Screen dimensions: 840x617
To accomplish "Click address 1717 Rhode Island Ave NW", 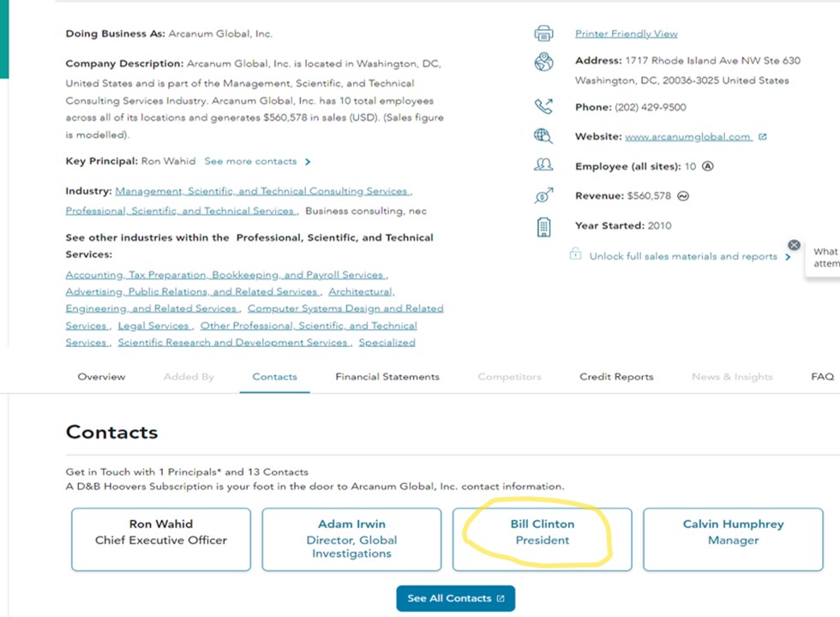I will pos(713,61).
